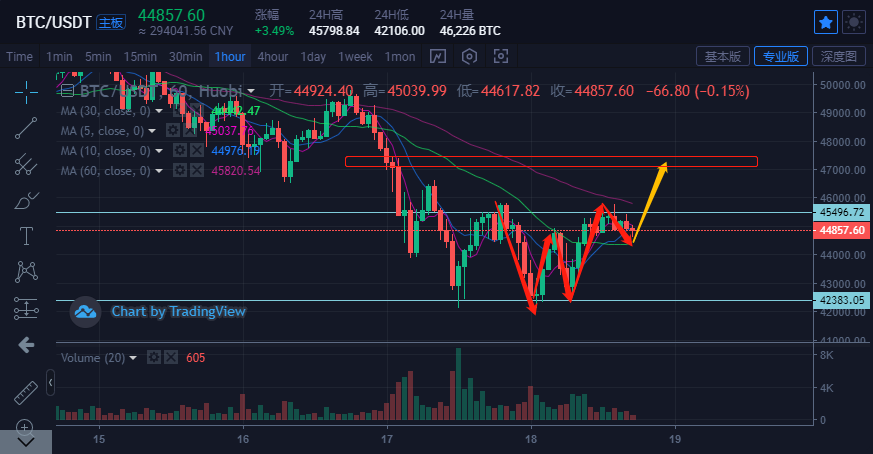Select the 1day timeframe tab
This screenshot has width=873, height=454.
[313, 56]
